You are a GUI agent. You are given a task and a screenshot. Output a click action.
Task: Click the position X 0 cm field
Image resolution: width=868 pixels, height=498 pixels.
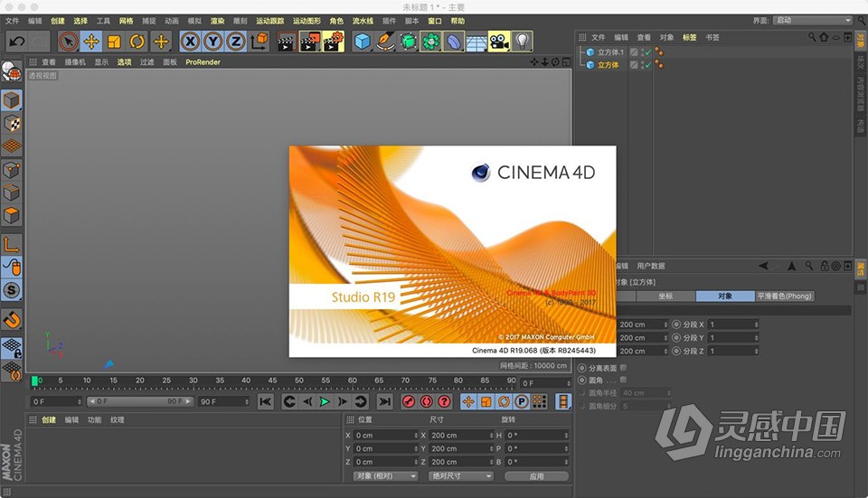coord(385,436)
